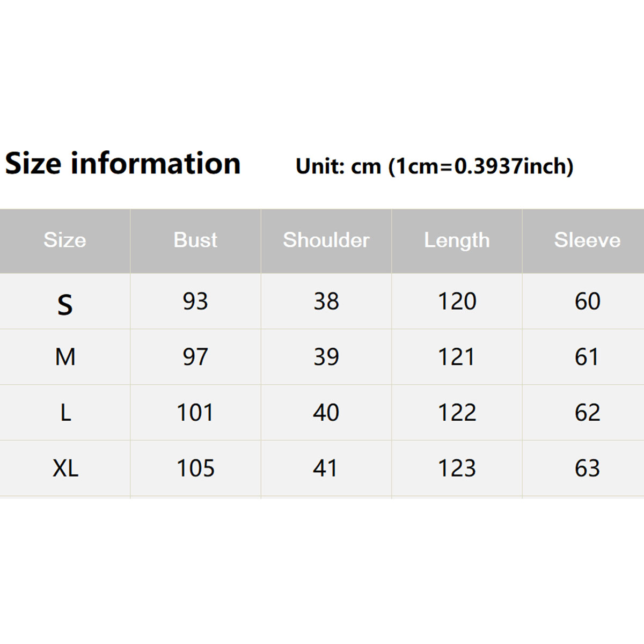Click the unit conversion note text
The height and width of the screenshot is (644, 644).
tap(434, 166)
